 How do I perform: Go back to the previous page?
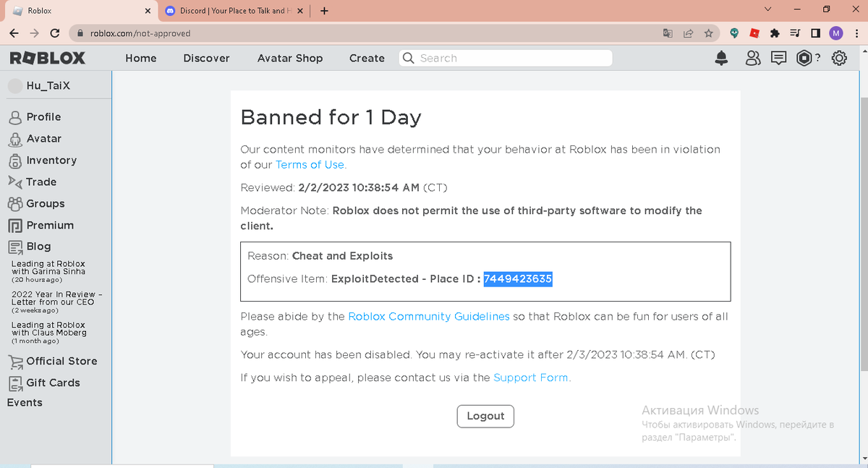click(14, 33)
